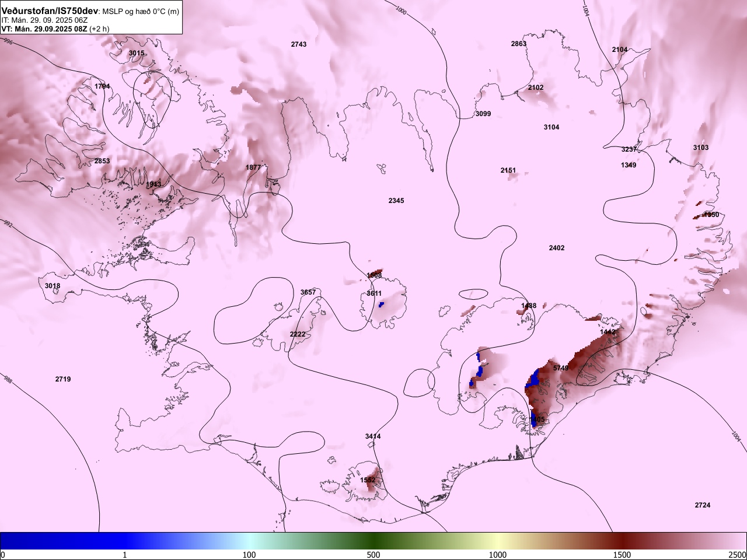Screen dimensions: 747x560
Task: Click the map value 1405
Action: (x=537, y=419)
